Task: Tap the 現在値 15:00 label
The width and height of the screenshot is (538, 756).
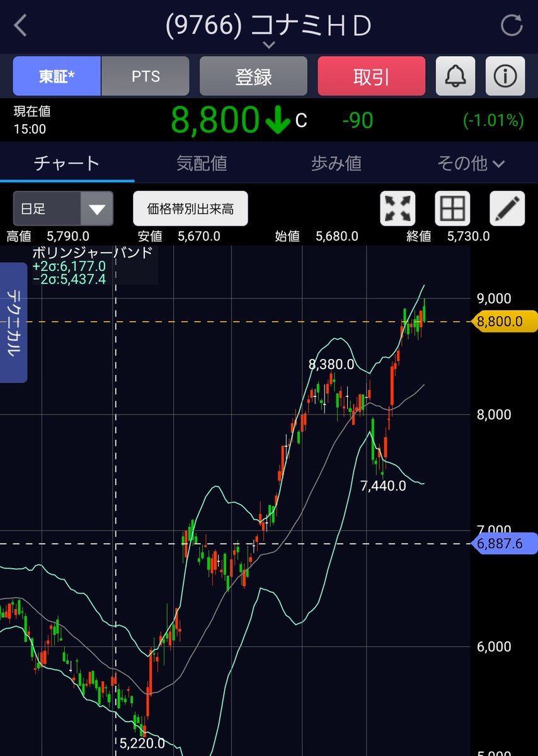Action: click(32, 120)
